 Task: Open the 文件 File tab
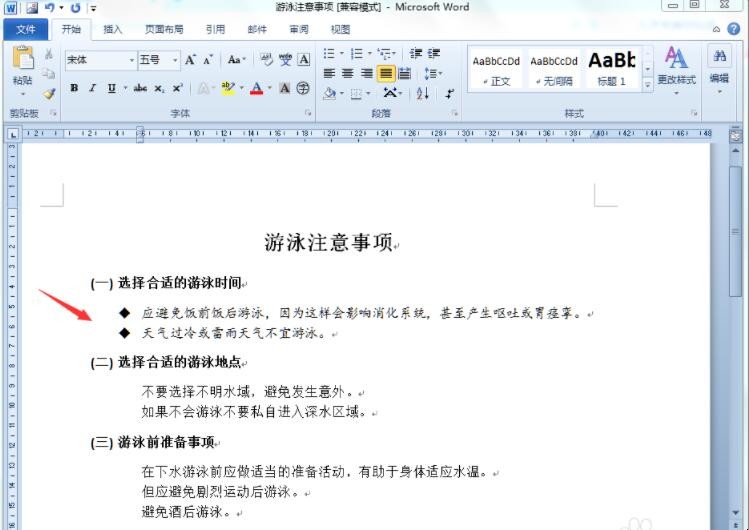coord(25,29)
